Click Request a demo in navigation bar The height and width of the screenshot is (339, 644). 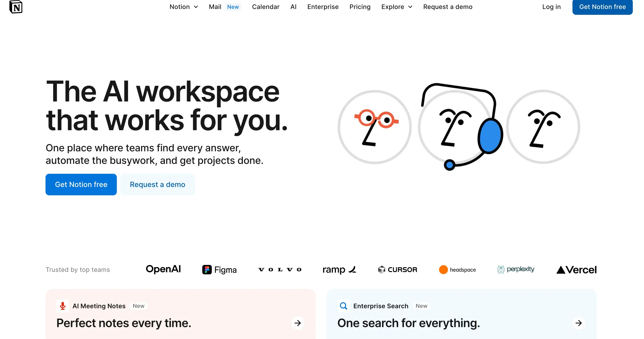coord(448,7)
